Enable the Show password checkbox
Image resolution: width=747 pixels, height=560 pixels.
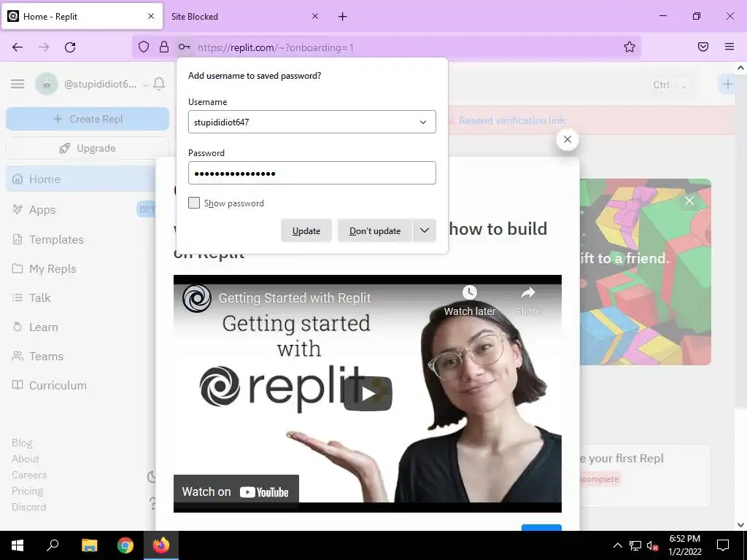[x=194, y=203]
